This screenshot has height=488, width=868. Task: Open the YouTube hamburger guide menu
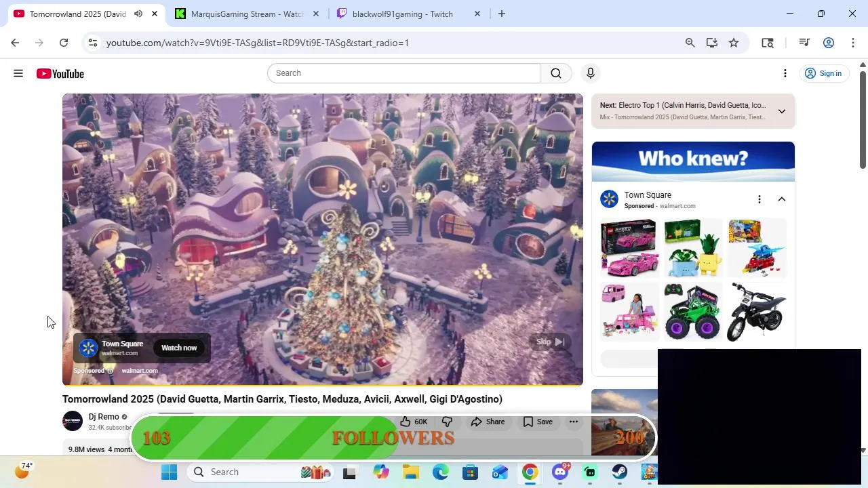tap(18, 73)
